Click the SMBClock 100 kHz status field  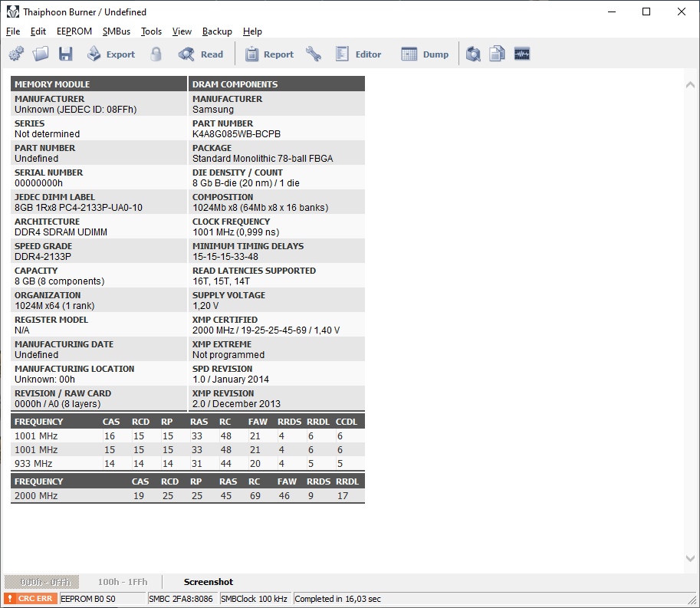255,599
